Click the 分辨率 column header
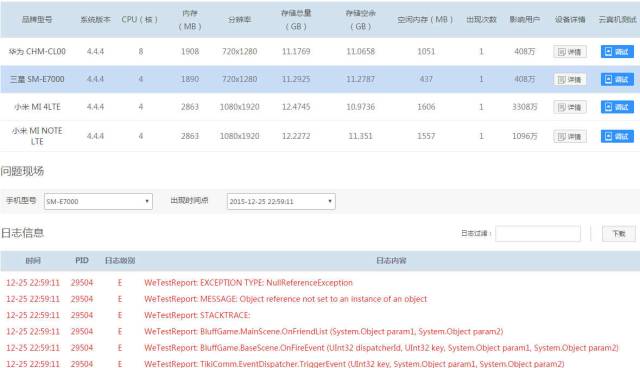 [x=240, y=19]
